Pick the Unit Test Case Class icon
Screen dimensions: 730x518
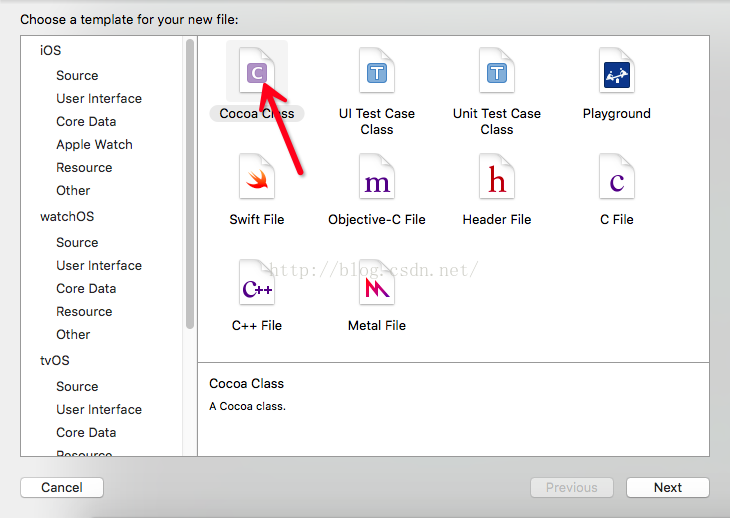pos(497,72)
